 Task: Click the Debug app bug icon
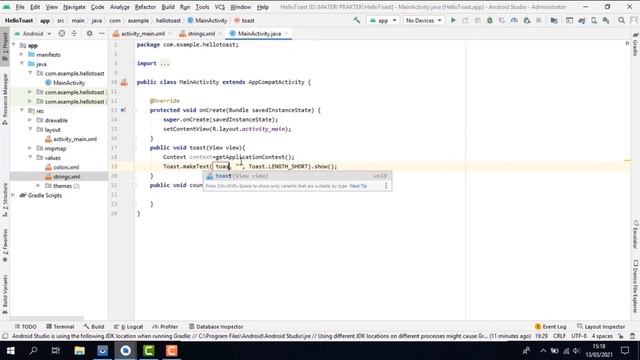(490, 20)
